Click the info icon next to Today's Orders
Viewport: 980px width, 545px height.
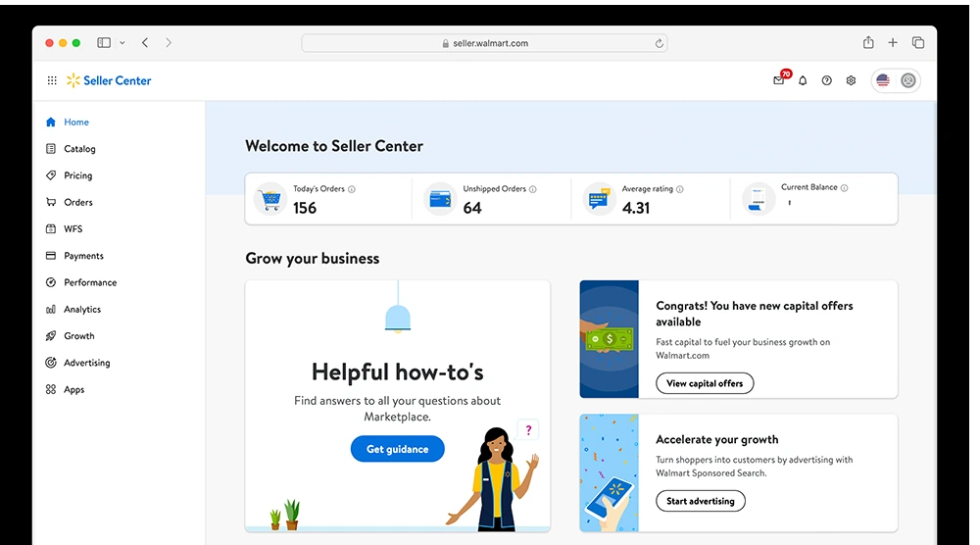[x=351, y=189]
